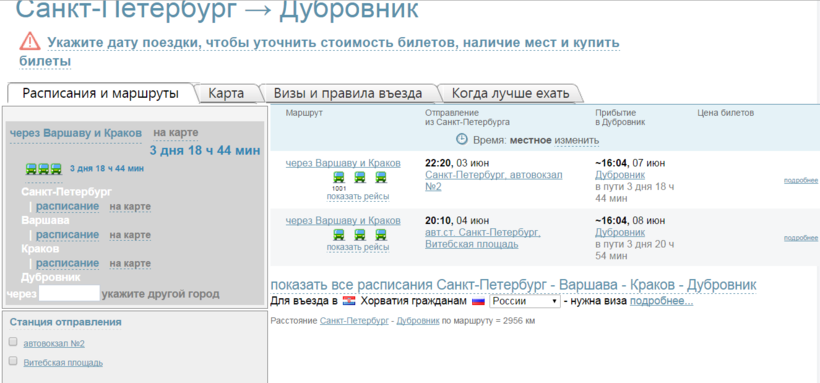This screenshot has width=820, height=383.
Task: Click the Croatia flag icon
Action: click(x=349, y=301)
